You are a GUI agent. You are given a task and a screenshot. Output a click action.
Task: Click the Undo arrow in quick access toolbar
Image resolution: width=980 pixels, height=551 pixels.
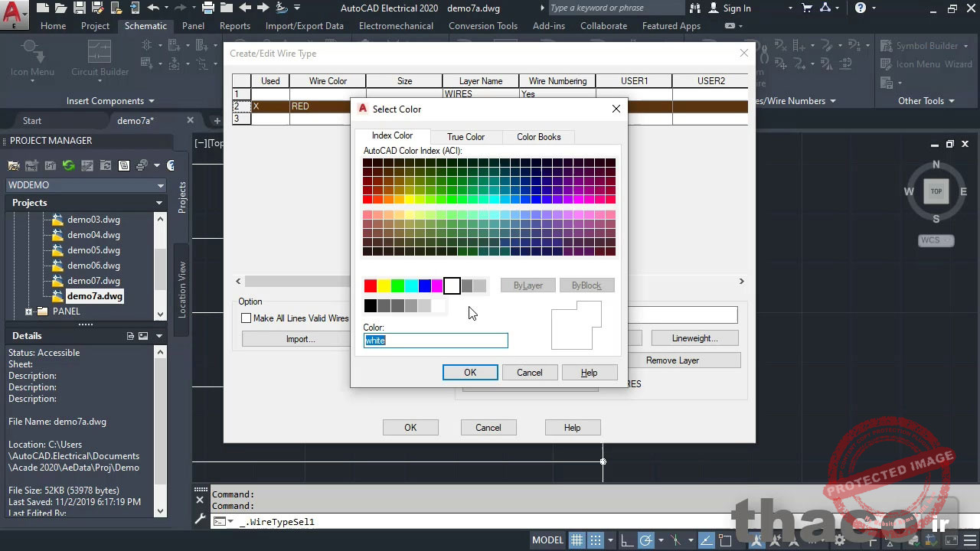click(x=153, y=8)
